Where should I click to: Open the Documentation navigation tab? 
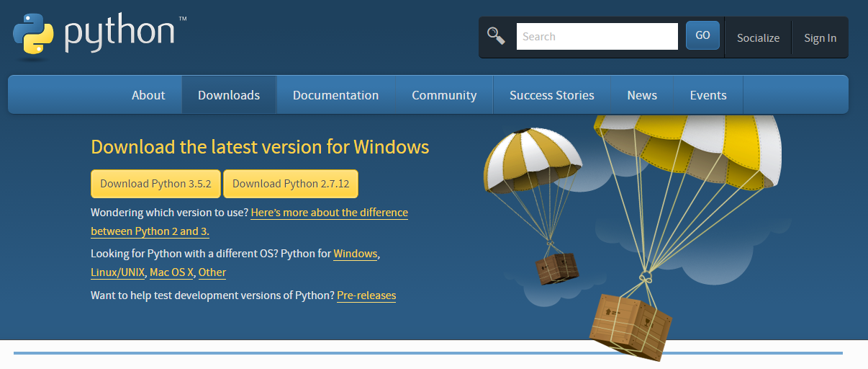pyautogui.click(x=335, y=95)
